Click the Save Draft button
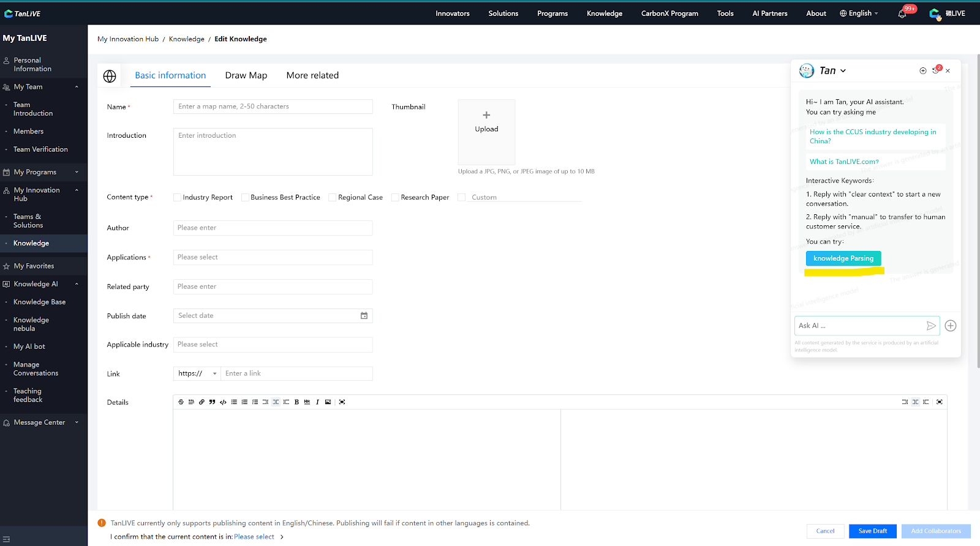Screen dimensions: 980x546 (x=872, y=531)
